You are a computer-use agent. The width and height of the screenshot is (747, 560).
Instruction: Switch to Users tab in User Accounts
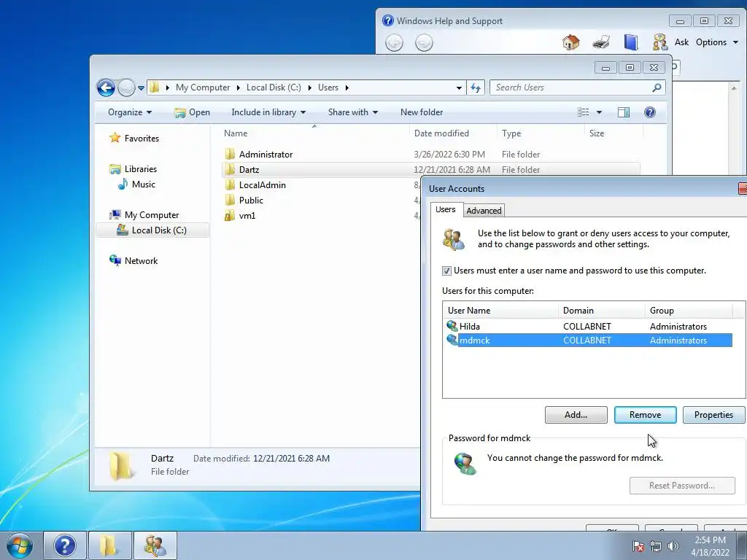pyautogui.click(x=446, y=209)
